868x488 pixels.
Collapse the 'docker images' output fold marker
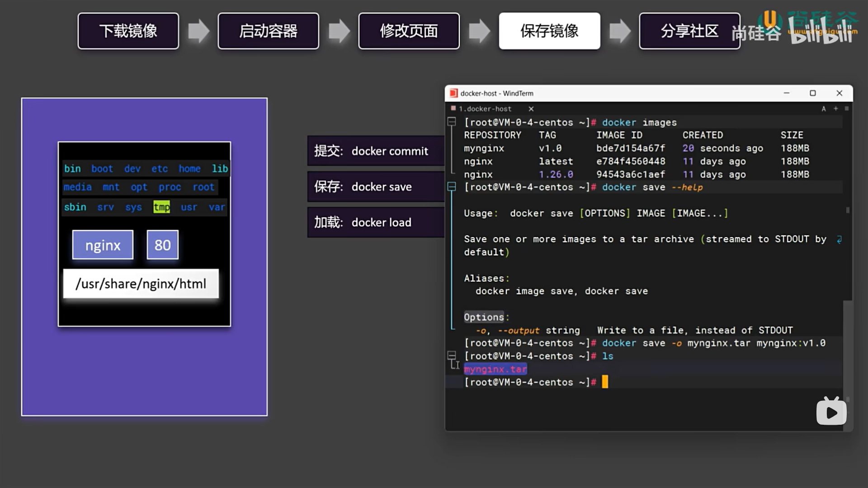[451, 122]
